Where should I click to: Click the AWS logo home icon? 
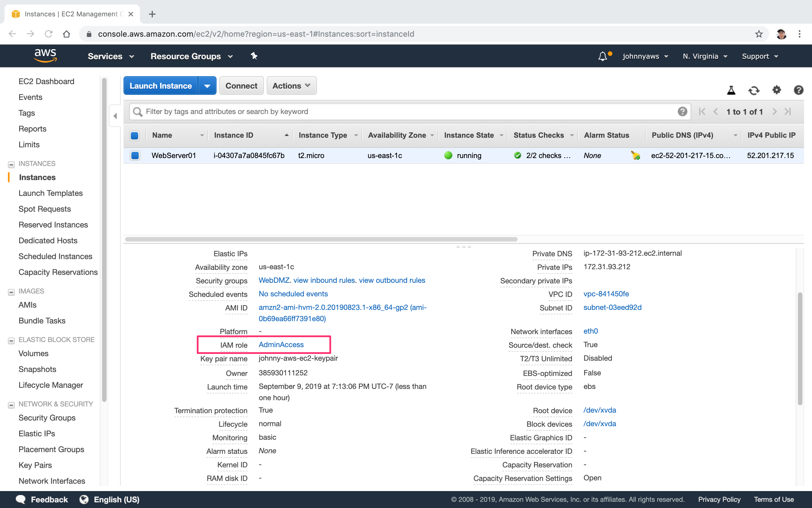(45, 56)
